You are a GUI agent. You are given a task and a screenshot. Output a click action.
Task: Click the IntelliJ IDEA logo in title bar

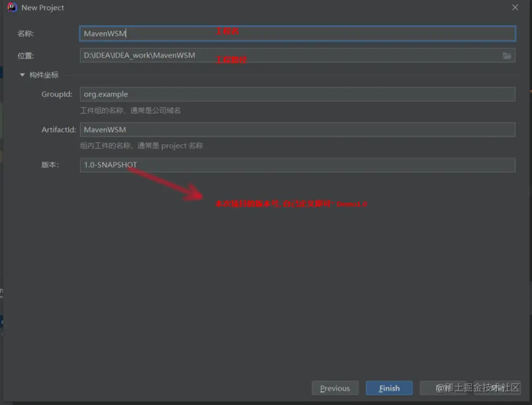click(x=12, y=7)
